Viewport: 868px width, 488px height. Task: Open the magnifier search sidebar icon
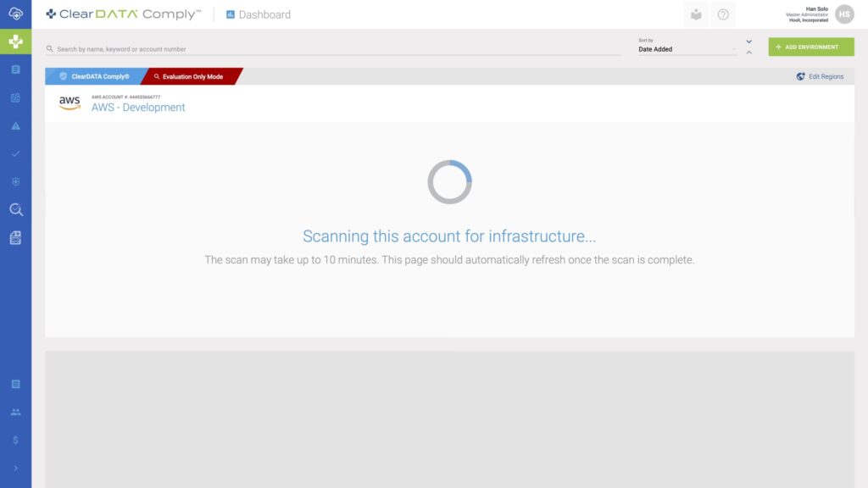pyautogui.click(x=15, y=210)
